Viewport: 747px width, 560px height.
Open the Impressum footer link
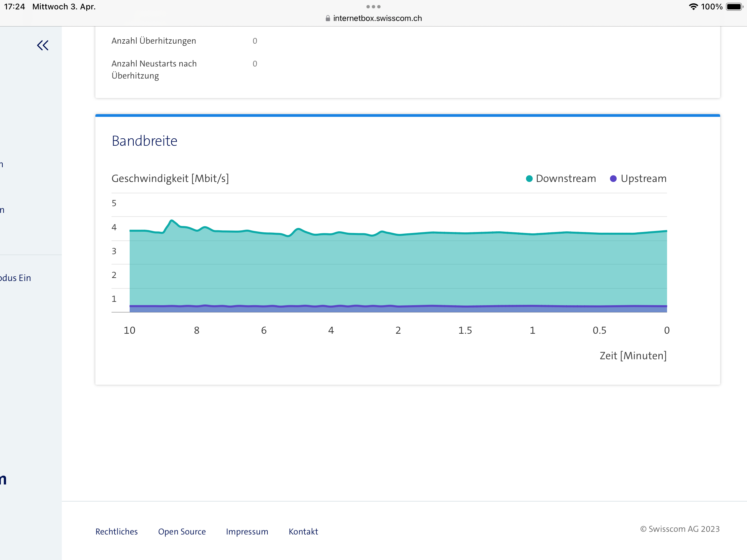[247, 531]
